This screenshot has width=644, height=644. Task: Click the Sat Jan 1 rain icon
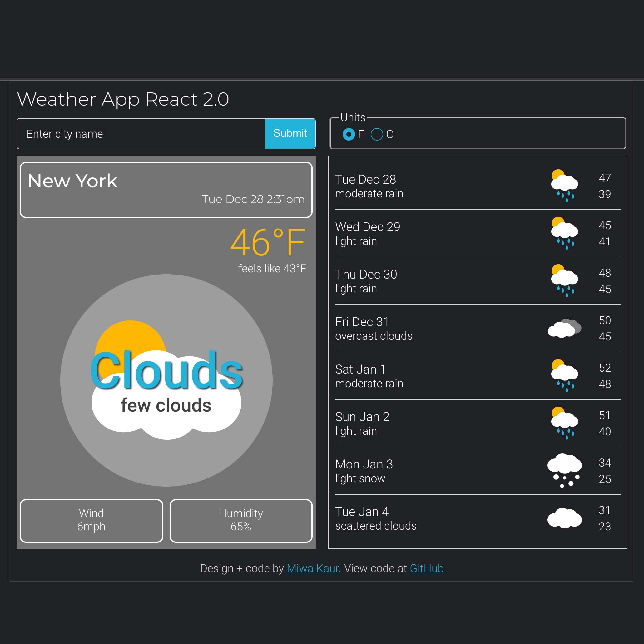pos(564,376)
